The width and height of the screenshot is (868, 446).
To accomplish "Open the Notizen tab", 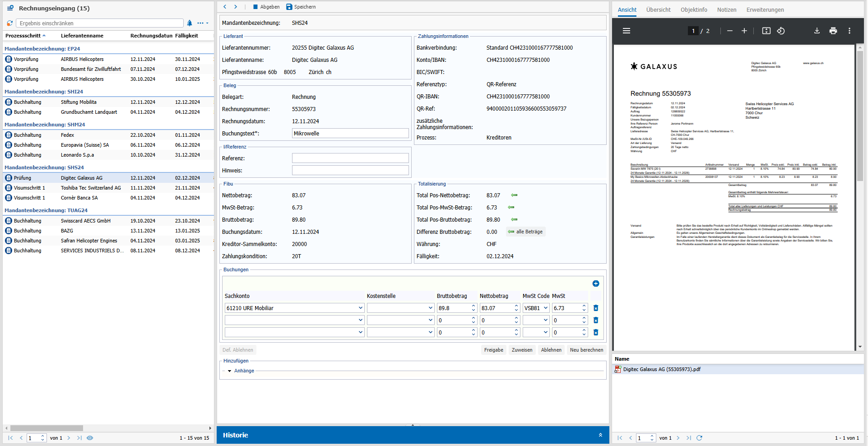I will 727,10.
